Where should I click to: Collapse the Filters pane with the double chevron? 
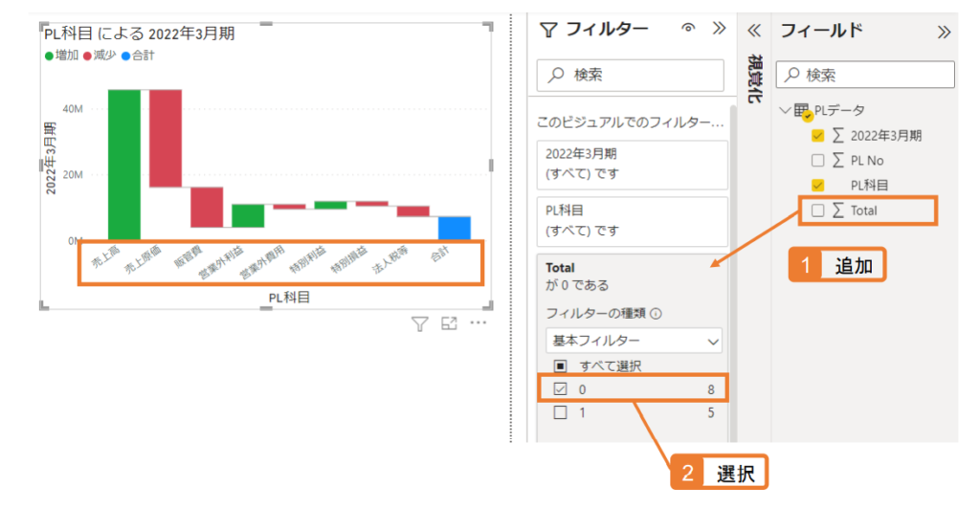(720, 28)
